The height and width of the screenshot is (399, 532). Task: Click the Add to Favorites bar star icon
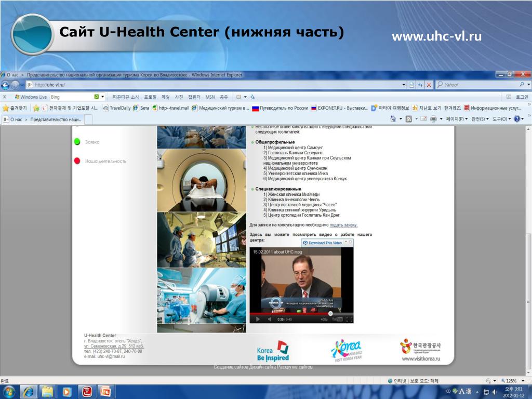coord(36,108)
